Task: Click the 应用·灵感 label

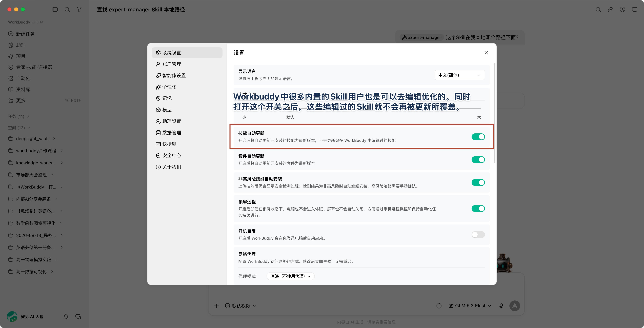Action: pyautogui.click(x=72, y=100)
